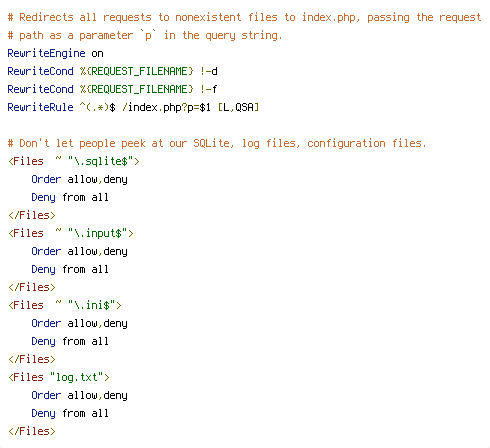Click the word 'on' after RewriteEngine

click(97, 53)
